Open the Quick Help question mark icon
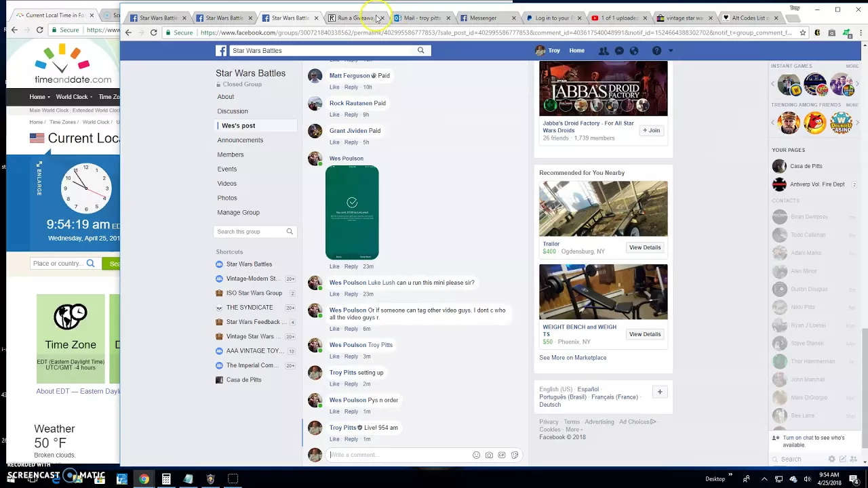This screenshot has width=868, height=488. click(656, 51)
